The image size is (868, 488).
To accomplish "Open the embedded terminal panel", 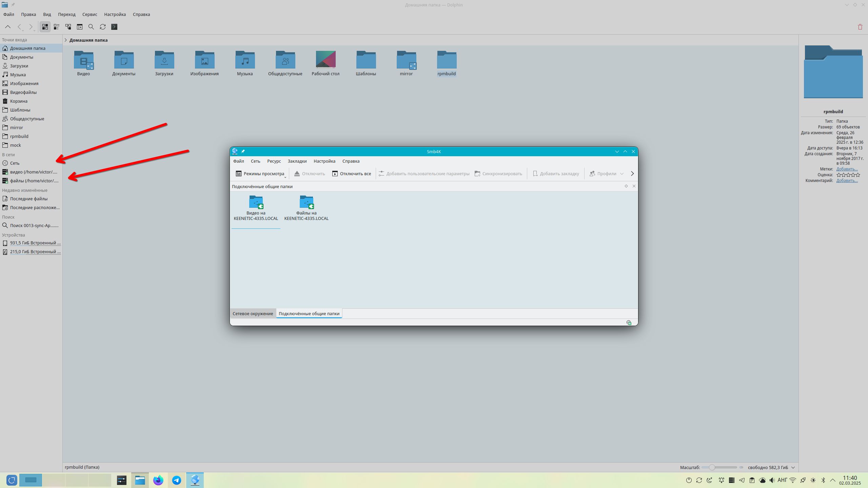I will point(114,27).
